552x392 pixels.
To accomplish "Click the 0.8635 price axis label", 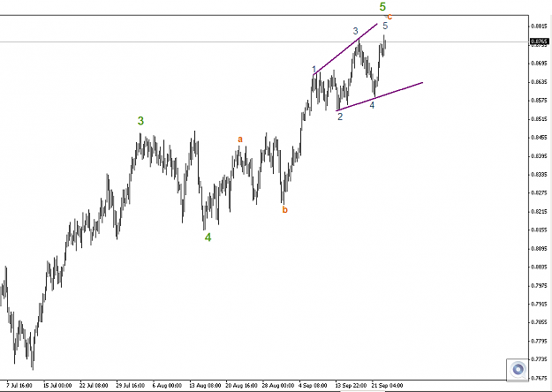I will 539,82.
